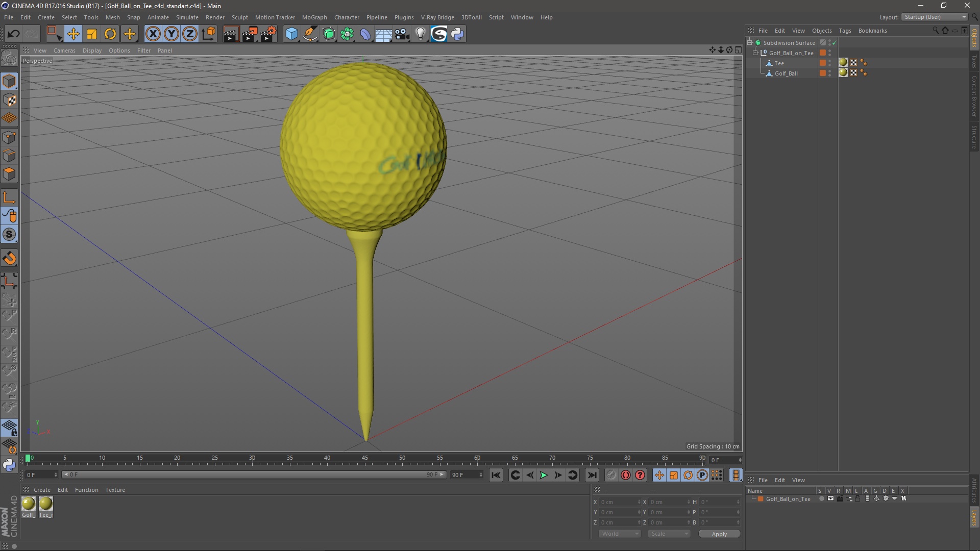Screen dimensions: 980x551
Task: Open the material manager Texture menu
Action: pyautogui.click(x=115, y=490)
